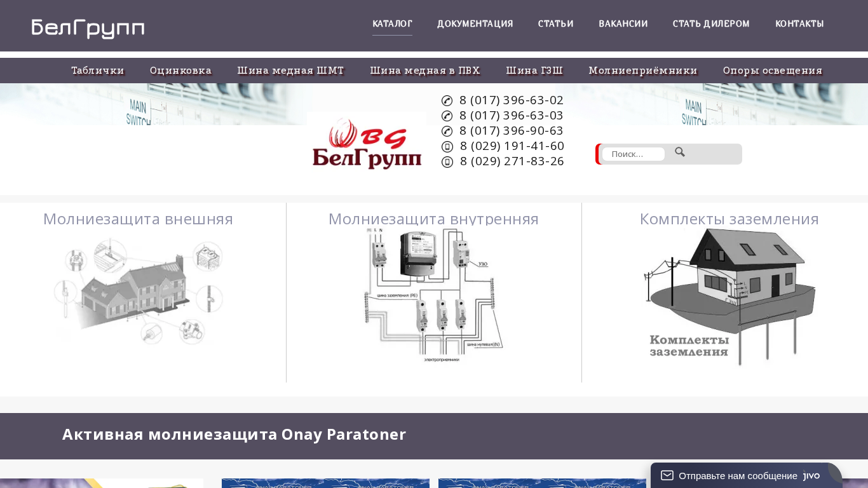Viewport: 868px width, 488px height.
Task: Click the search magnifier icon
Action: tap(680, 152)
